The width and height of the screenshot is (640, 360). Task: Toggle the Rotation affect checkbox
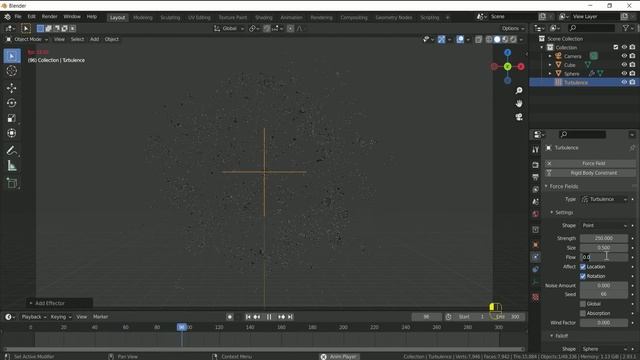583,276
